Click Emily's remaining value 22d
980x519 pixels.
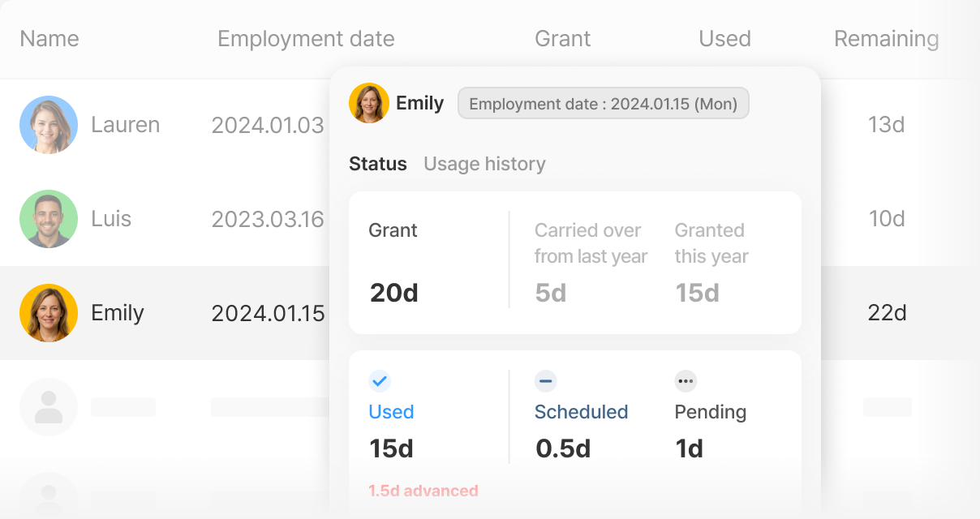pyautogui.click(x=887, y=313)
